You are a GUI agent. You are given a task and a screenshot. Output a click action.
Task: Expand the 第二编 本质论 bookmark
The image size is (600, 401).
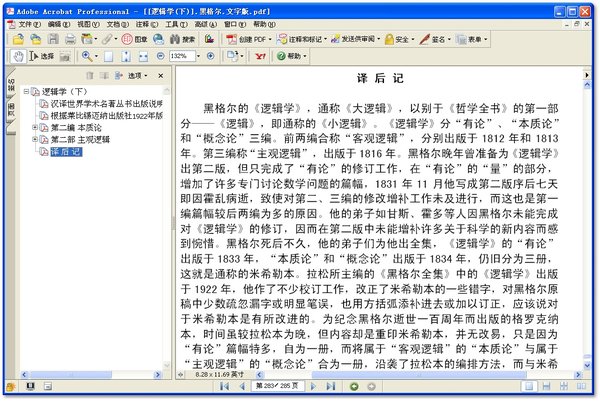coord(34,127)
